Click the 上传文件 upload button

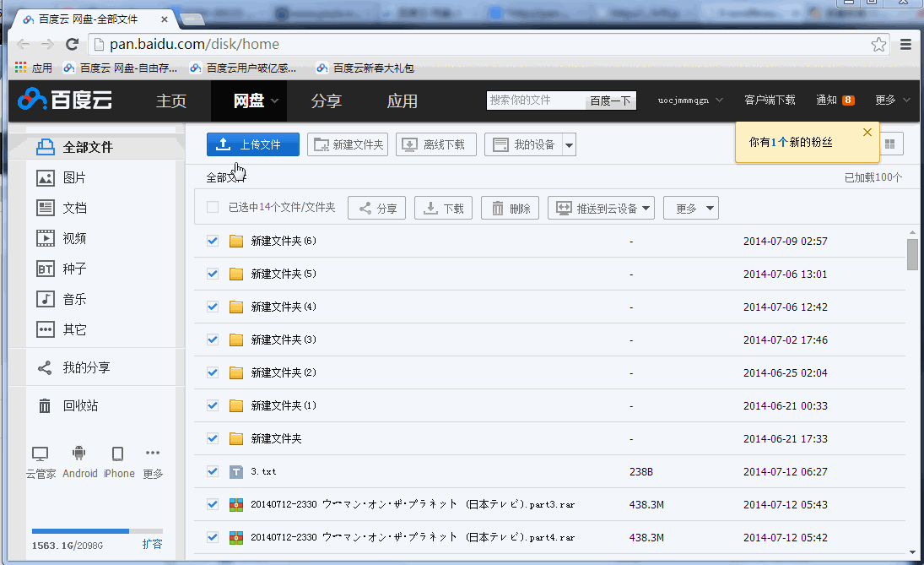[x=253, y=144]
